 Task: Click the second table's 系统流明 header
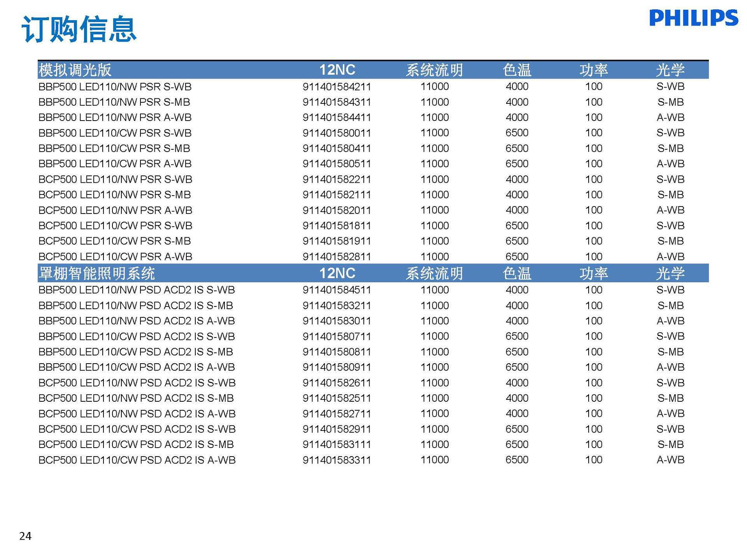[x=434, y=273]
